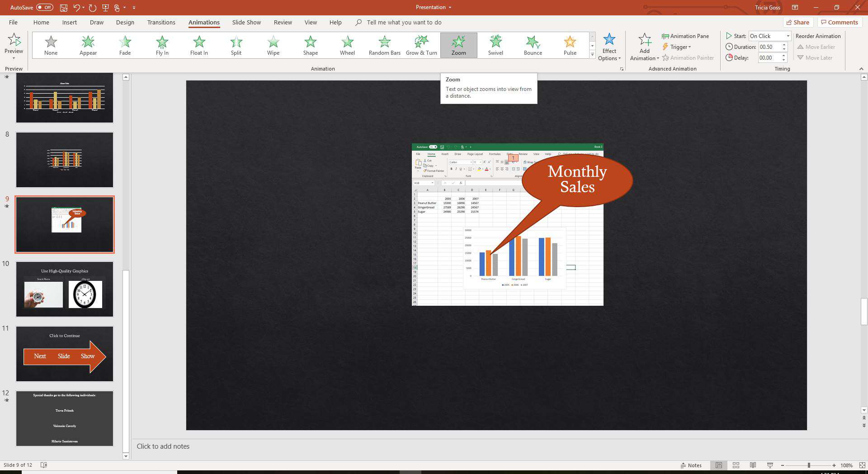Check spelling icon in status bar

44,465
